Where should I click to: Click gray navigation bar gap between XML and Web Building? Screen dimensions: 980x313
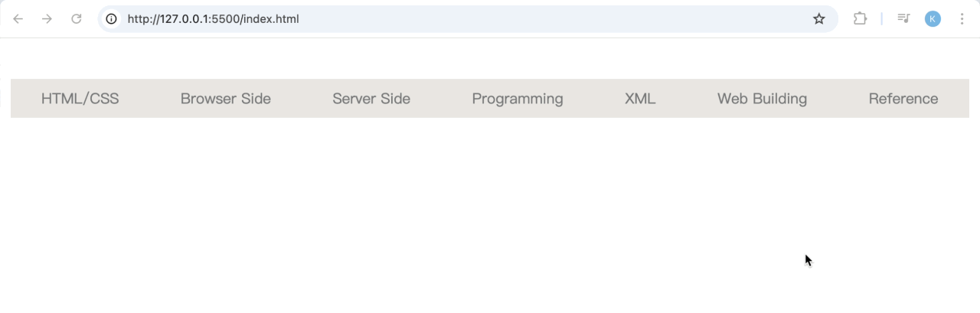[686, 99]
